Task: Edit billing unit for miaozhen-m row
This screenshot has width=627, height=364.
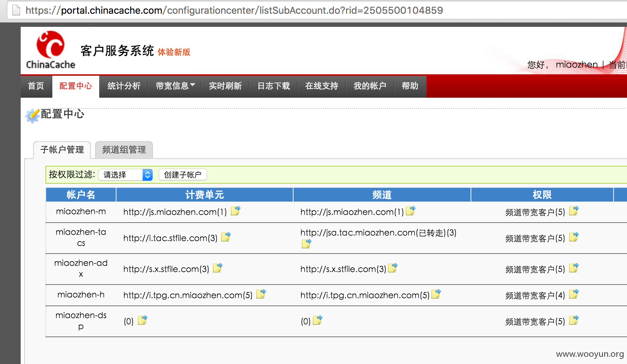Action: pos(236,211)
